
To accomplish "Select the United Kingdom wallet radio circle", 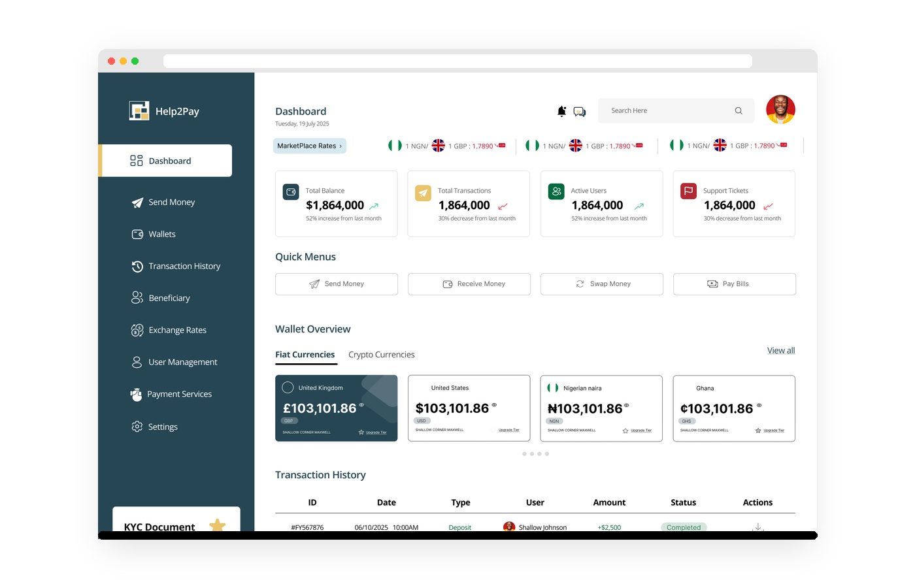I will point(288,387).
